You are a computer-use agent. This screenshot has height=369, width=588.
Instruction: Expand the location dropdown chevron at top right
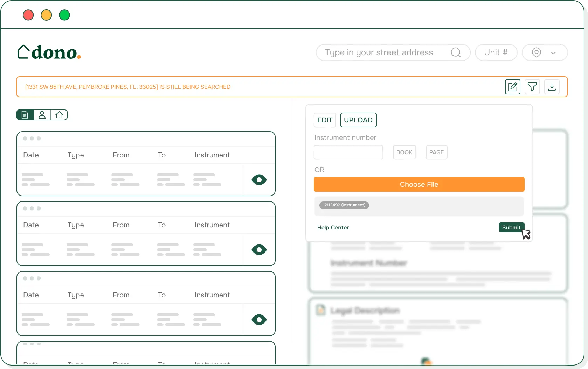(x=553, y=52)
